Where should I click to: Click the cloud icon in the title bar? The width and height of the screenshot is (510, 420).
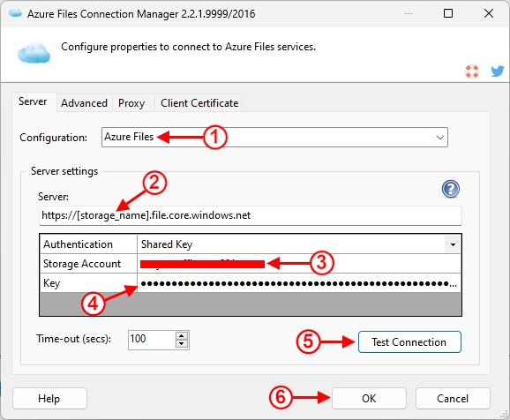[x=15, y=13]
